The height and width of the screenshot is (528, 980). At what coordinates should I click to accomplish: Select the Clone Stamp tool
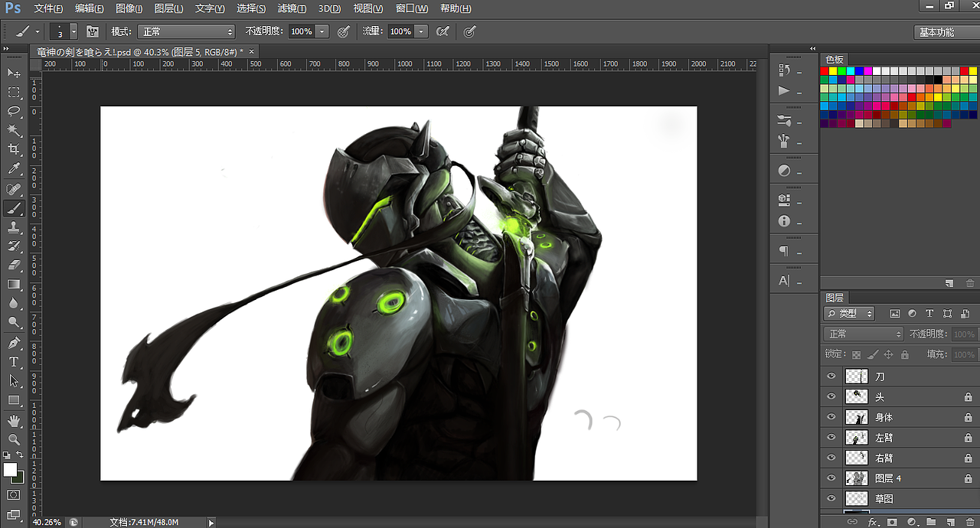[x=14, y=227]
